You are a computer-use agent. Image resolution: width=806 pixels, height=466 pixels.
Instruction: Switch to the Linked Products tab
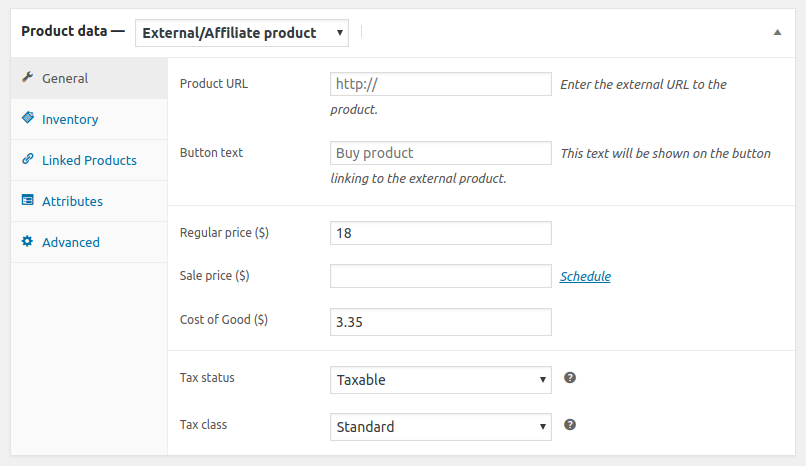[89, 160]
